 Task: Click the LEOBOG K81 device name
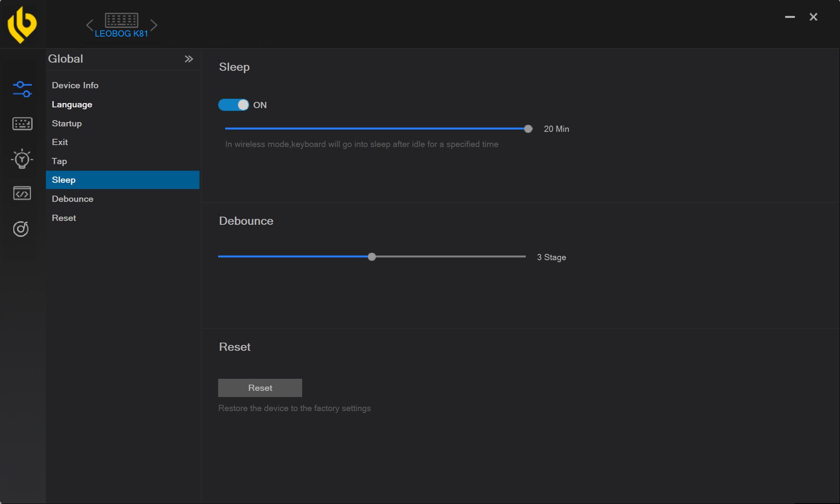(x=121, y=33)
